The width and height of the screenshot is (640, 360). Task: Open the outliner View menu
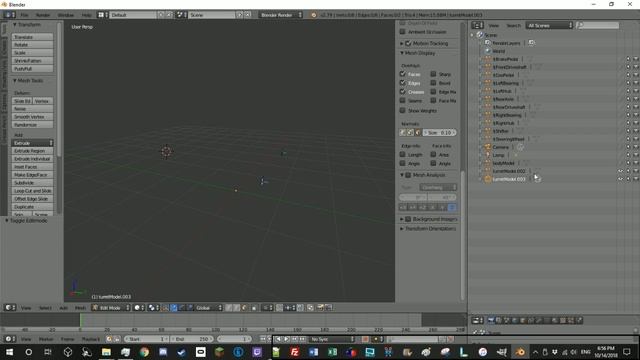(x=493, y=25)
